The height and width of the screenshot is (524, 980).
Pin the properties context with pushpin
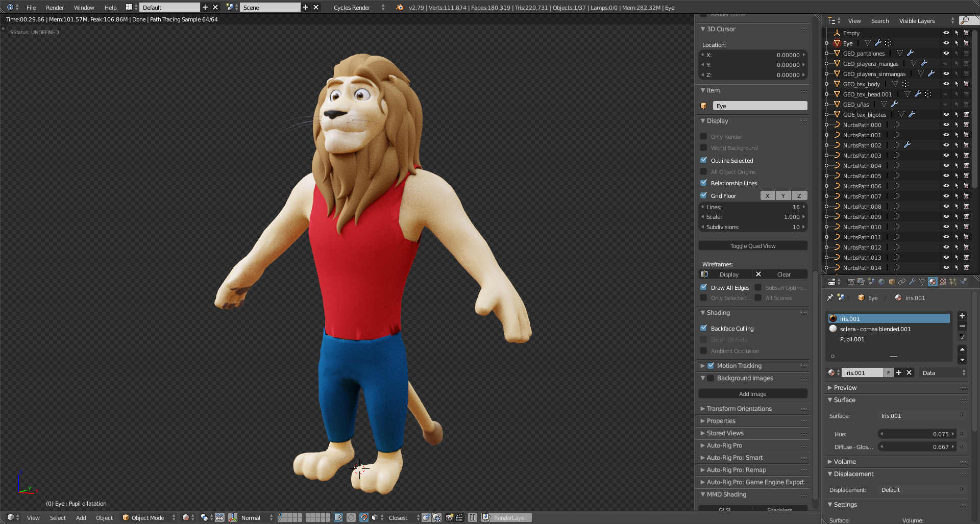(x=830, y=298)
